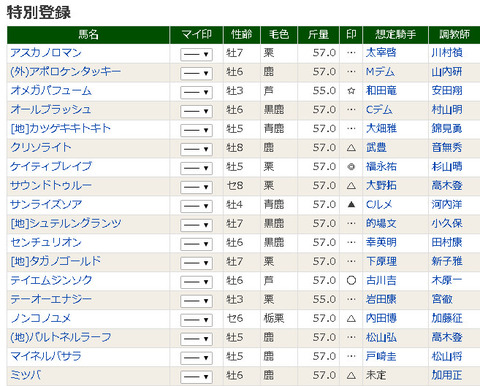
Task: Click the ▲ mark for サンライズソア
Action: (351, 205)
